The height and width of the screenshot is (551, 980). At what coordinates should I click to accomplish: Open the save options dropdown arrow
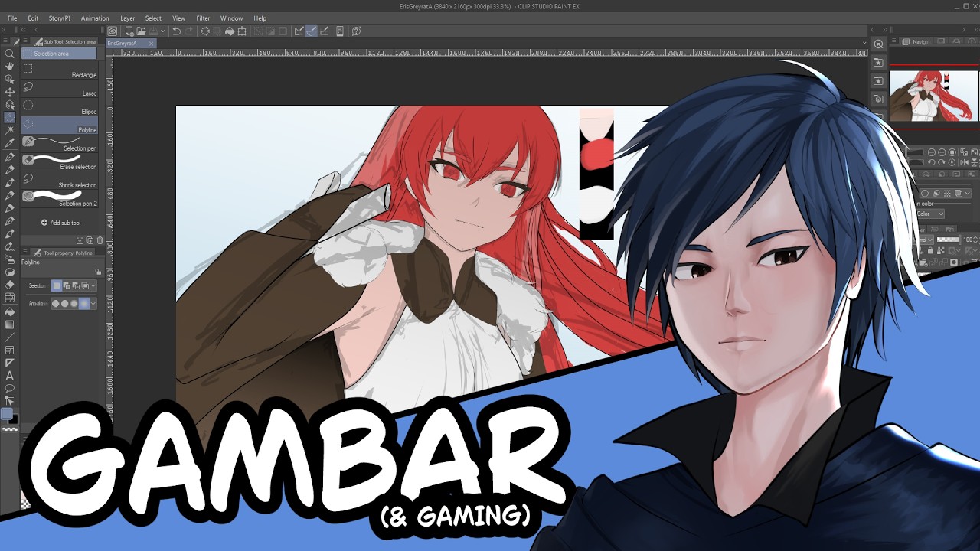tap(163, 31)
